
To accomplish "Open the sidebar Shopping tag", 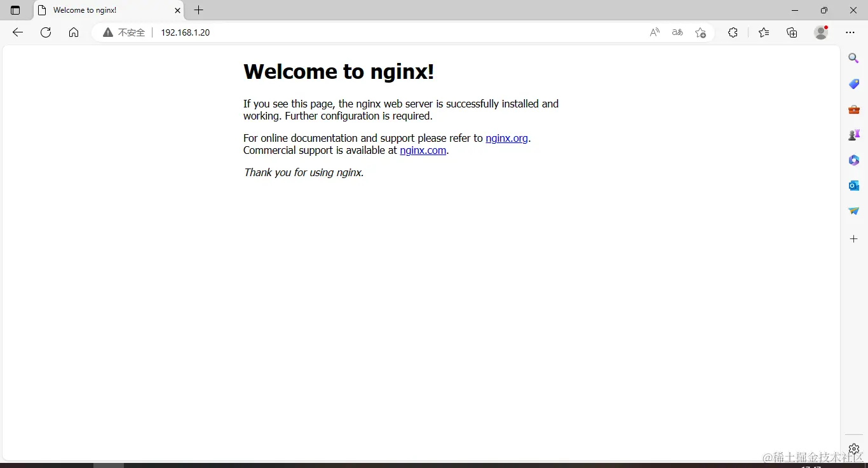I will (x=854, y=84).
